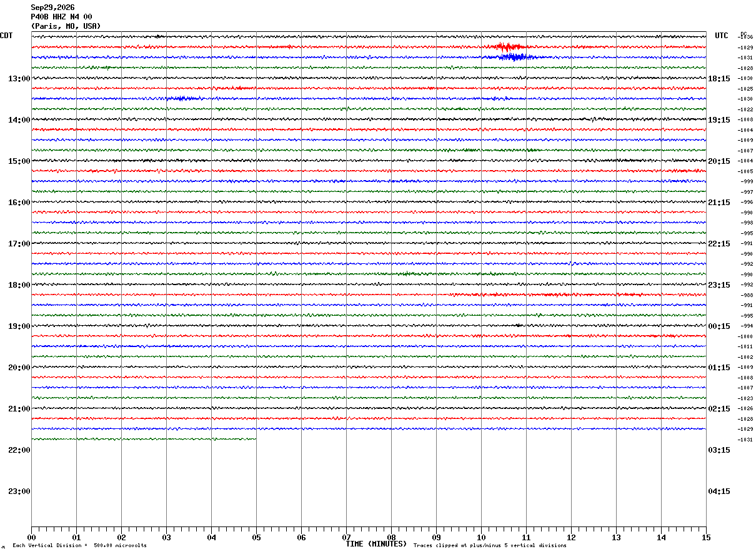756x554 pixels.
Task: Click the CDT timezone heading
Action: point(6,36)
